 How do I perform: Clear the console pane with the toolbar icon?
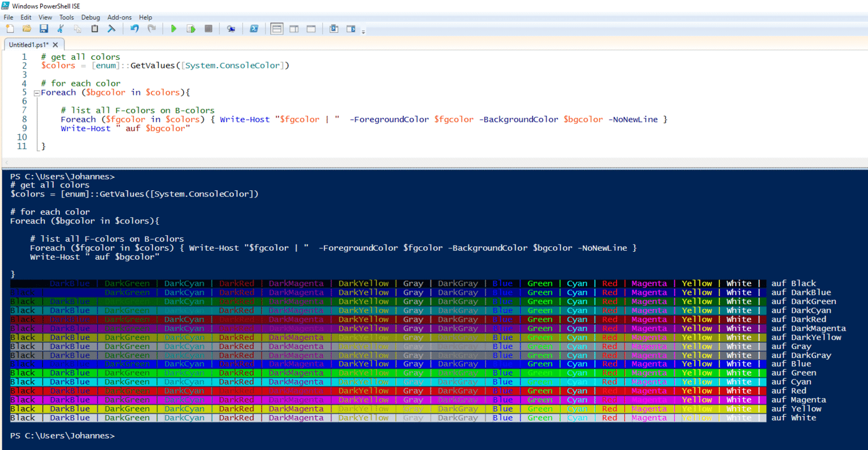[111, 29]
